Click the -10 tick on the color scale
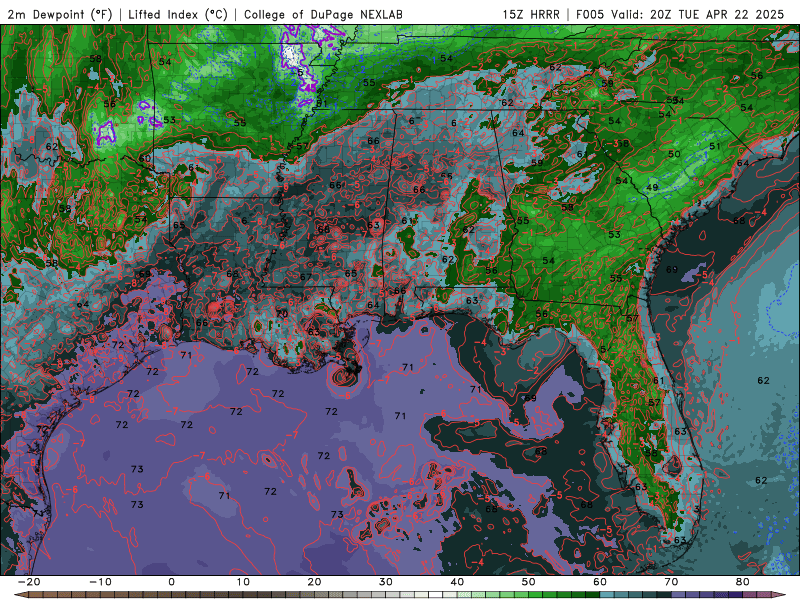The image size is (800, 600). click(100, 582)
